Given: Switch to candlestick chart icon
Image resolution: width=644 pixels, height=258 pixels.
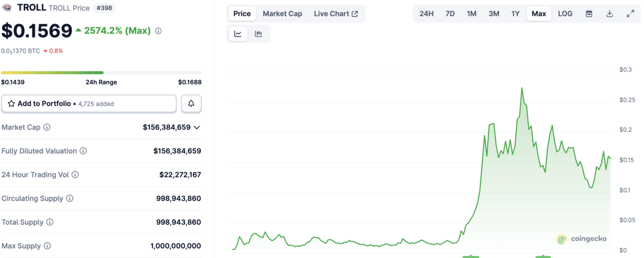Looking at the screenshot, I should point(258,34).
